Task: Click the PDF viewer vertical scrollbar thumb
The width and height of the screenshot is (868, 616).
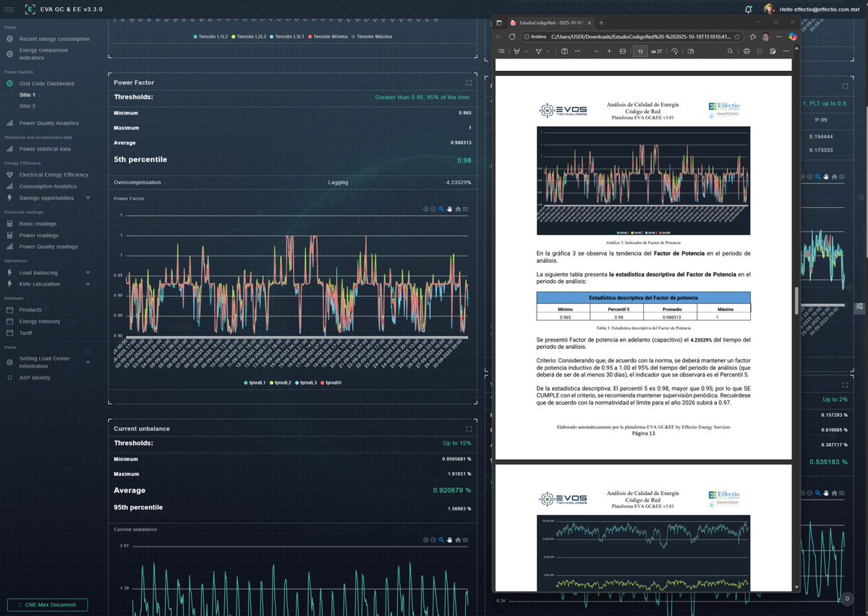Action: pyautogui.click(x=797, y=299)
